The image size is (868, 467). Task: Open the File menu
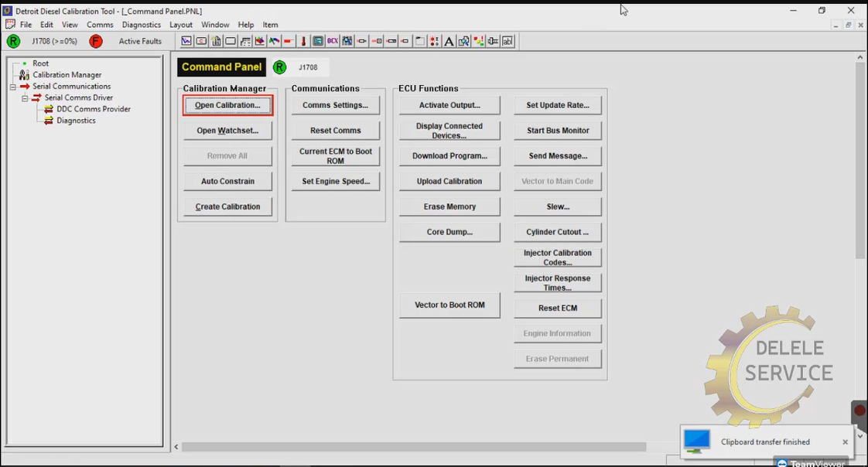click(x=26, y=25)
